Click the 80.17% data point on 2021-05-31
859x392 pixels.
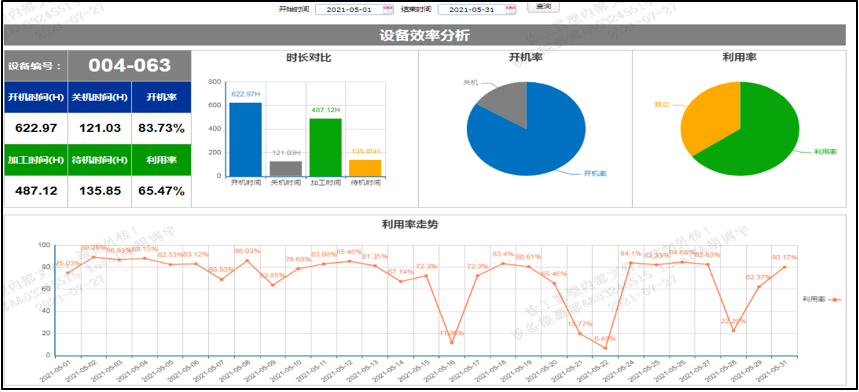point(784,267)
